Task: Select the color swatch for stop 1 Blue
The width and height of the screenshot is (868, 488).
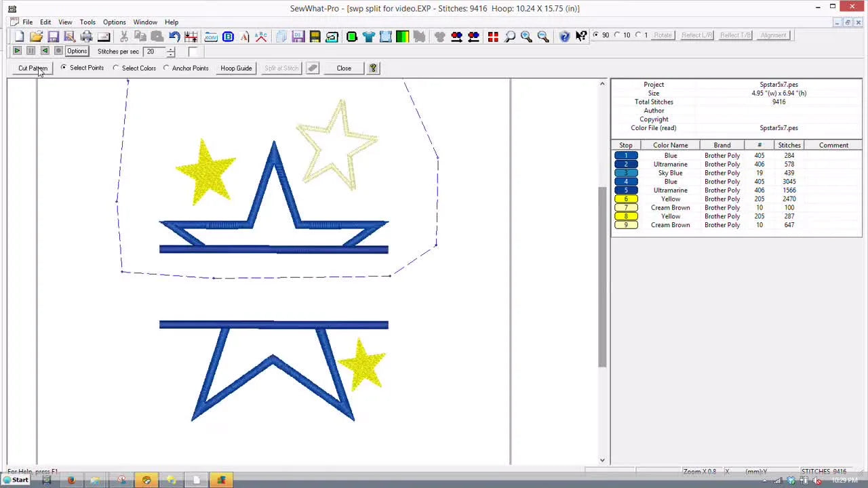Action: tap(626, 155)
